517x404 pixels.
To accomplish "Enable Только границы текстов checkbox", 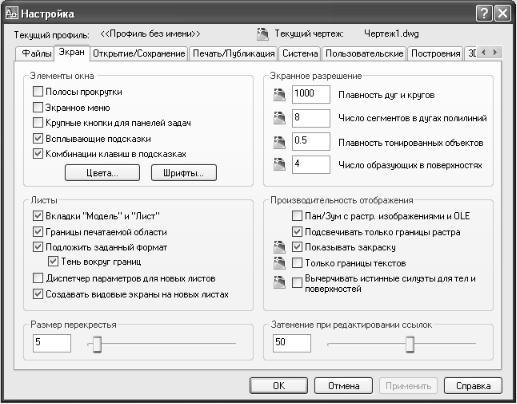I will 297,263.
